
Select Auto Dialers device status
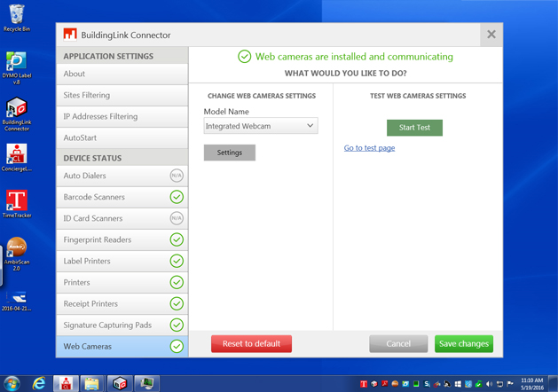(122, 176)
